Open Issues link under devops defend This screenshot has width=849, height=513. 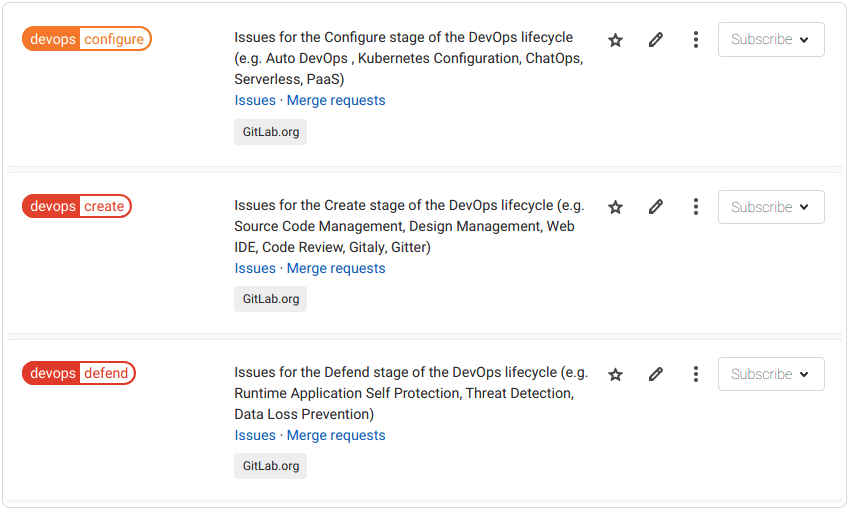click(255, 435)
